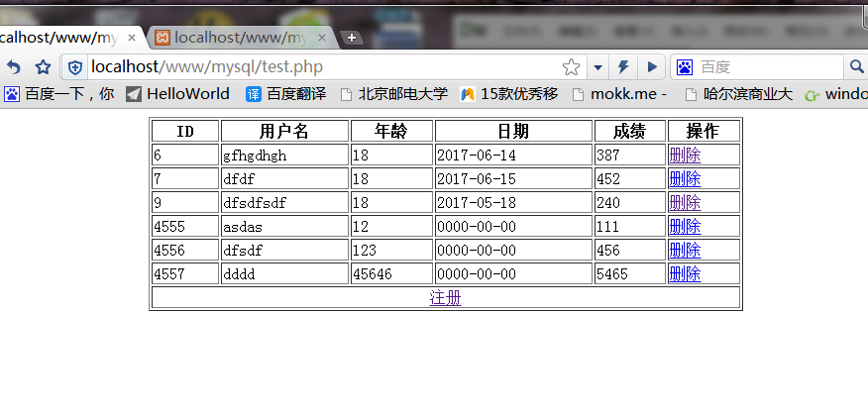Click the date cell 2017-05-18
This screenshot has width=868, height=419.
tap(513, 203)
